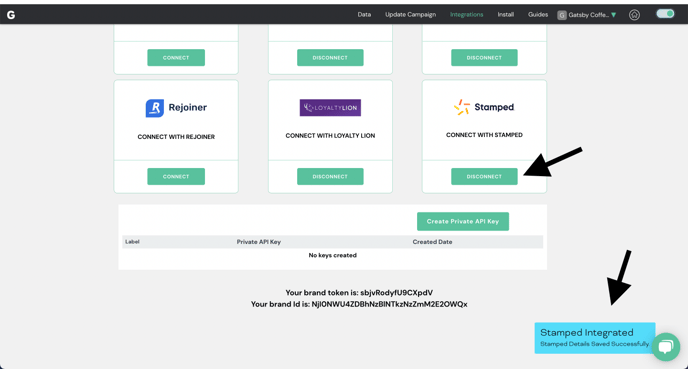This screenshot has width=688, height=369.
Task: Disconnect the Stamped integration
Action: click(x=484, y=176)
